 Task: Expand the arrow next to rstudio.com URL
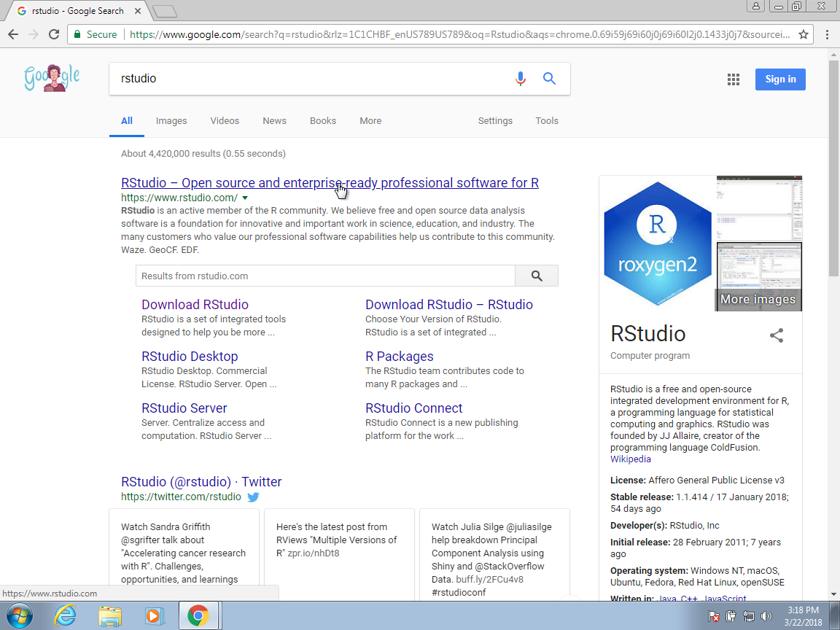pos(245,198)
